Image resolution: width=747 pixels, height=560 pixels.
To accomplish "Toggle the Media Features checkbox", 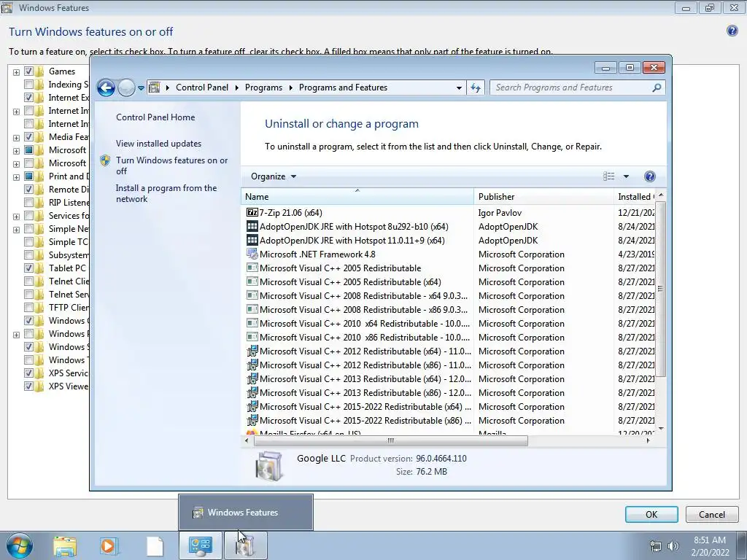I will 28,136.
